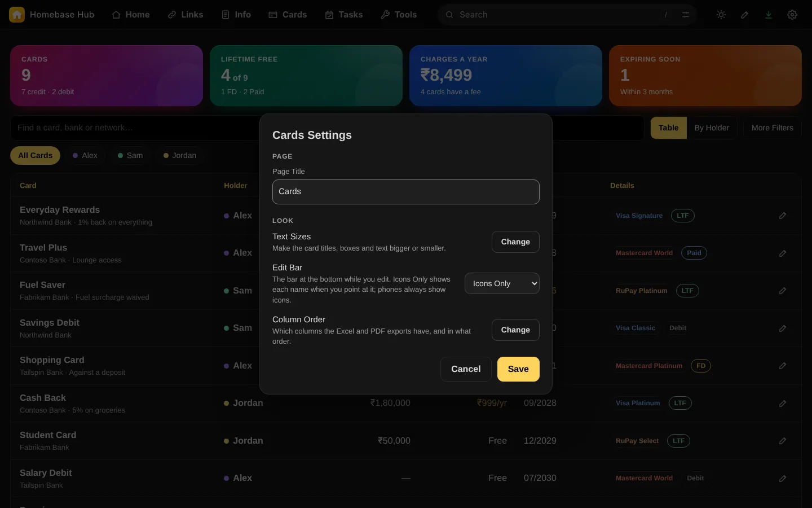This screenshot has height=508, width=812.
Task: Cancel the Cards Settings dialog
Action: coord(466,369)
